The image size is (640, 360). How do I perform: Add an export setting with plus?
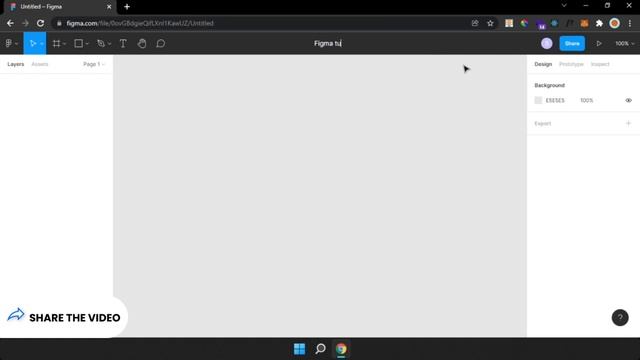point(628,123)
